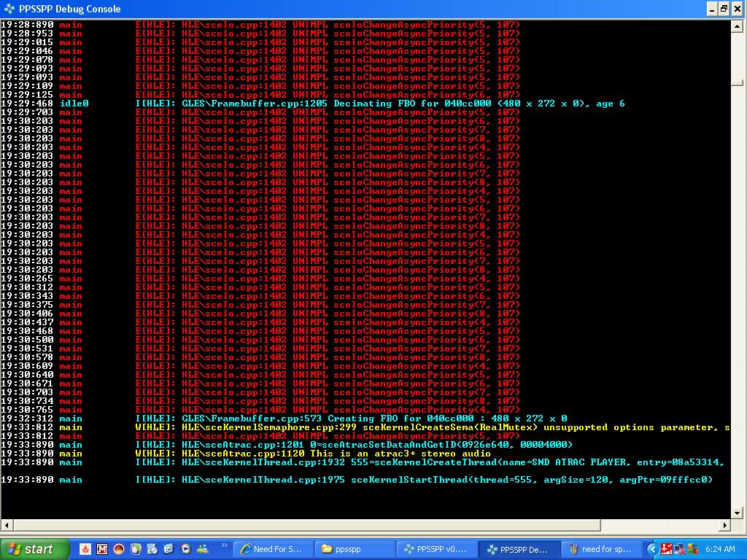Open the 'need for sp...' taskbar item

pyautogui.click(x=600, y=549)
